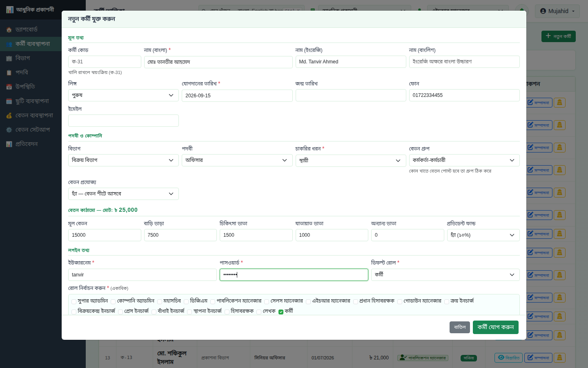Open the লিঙ্গ dropdown showing পুরুষ
Image resolution: width=588 pixels, height=368 pixels.
[123, 95]
